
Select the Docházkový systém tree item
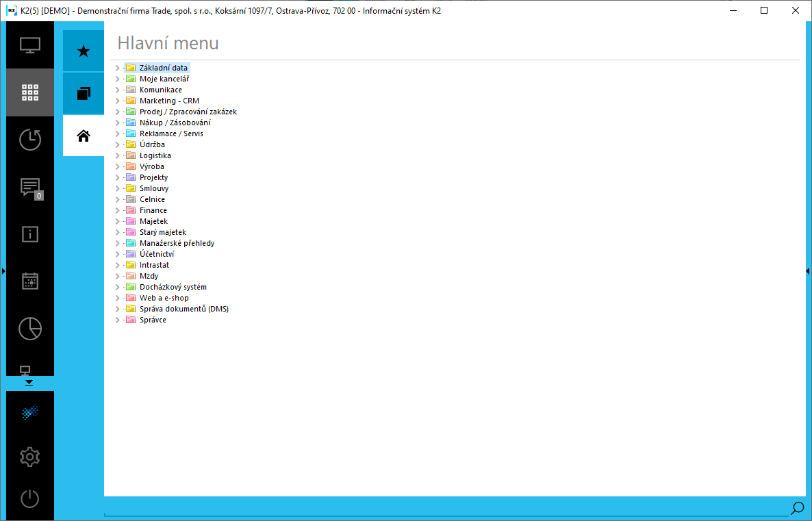(173, 287)
